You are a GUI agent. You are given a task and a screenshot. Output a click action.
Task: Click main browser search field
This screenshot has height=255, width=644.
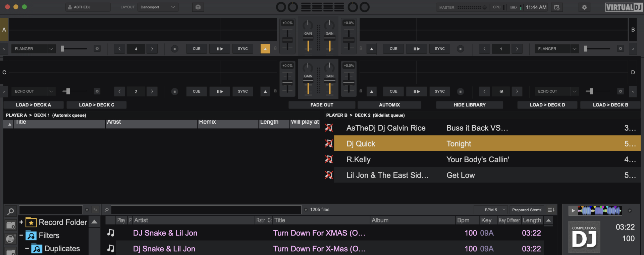pos(206,210)
